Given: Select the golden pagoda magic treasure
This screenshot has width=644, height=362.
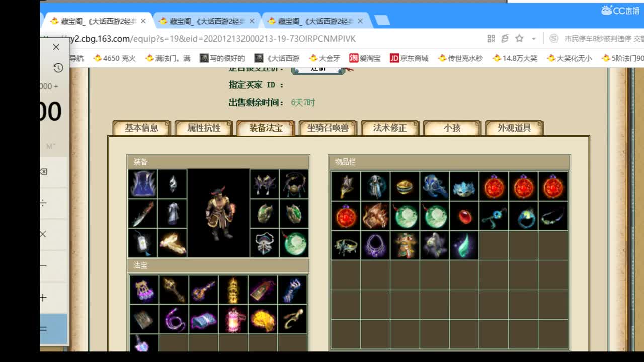Looking at the screenshot, I should tap(233, 290).
